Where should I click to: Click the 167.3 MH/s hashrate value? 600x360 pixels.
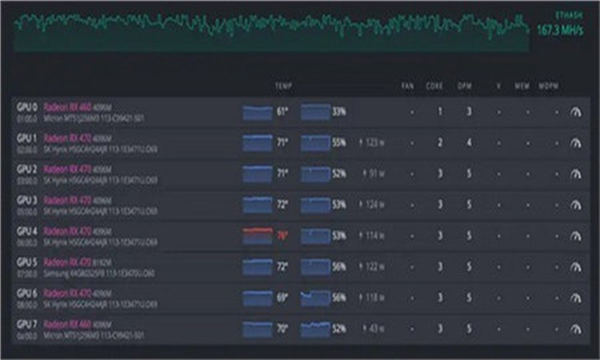[560, 30]
